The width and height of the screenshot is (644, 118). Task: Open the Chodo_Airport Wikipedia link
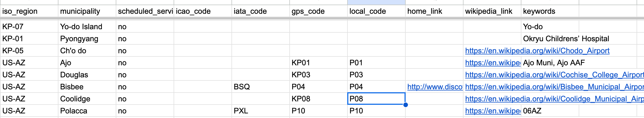tap(537, 51)
